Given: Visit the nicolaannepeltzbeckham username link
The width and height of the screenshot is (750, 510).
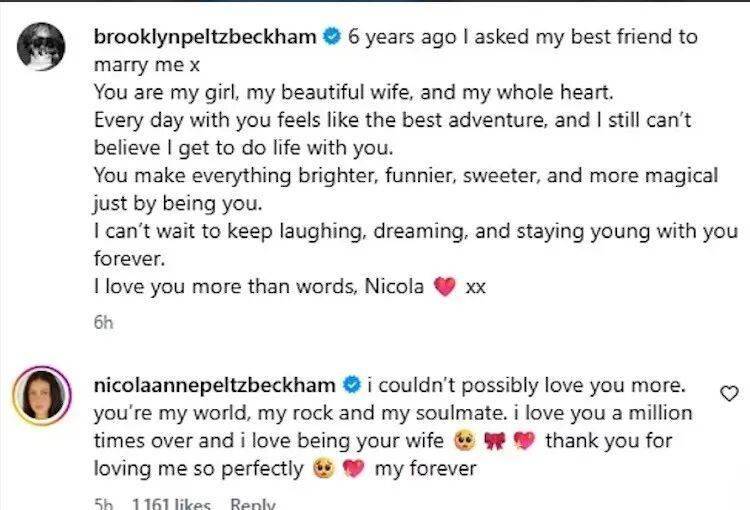Looking at the screenshot, I should tap(215, 385).
